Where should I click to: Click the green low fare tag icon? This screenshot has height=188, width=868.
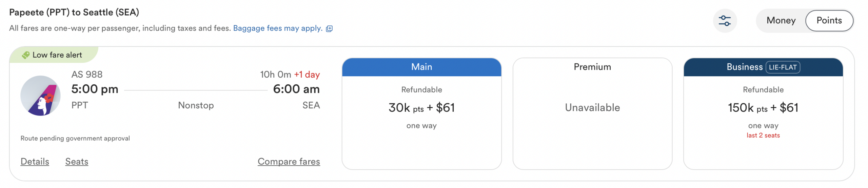click(x=26, y=55)
